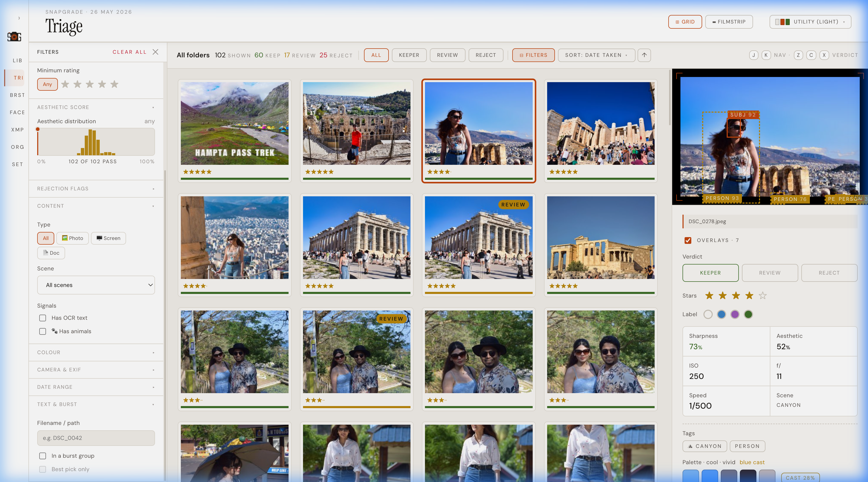Image resolution: width=868 pixels, height=482 pixels.
Task: Click the C verdict key hint
Action: pyautogui.click(x=811, y=55)
